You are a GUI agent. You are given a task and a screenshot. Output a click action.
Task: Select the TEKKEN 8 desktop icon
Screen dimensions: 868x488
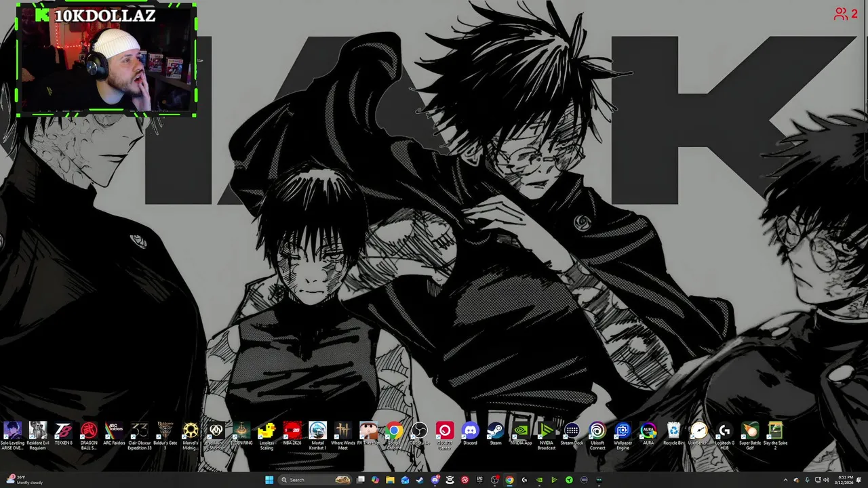[x=63, y=434]
